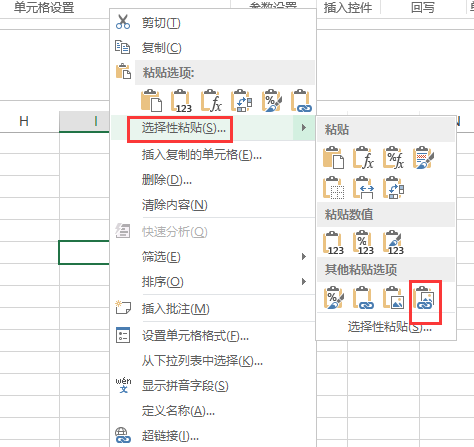Click Paste No Borders icon

[x=333, y=188]
